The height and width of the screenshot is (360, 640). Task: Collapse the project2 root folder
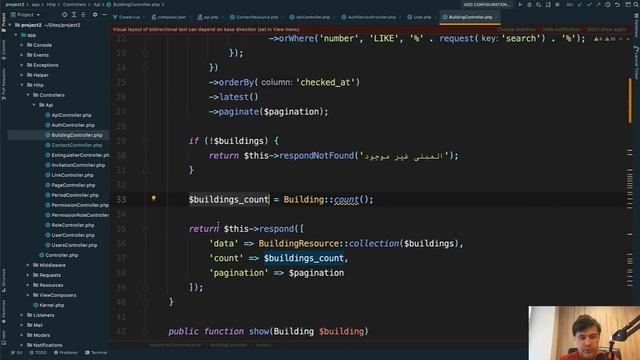tap(11, 25)
